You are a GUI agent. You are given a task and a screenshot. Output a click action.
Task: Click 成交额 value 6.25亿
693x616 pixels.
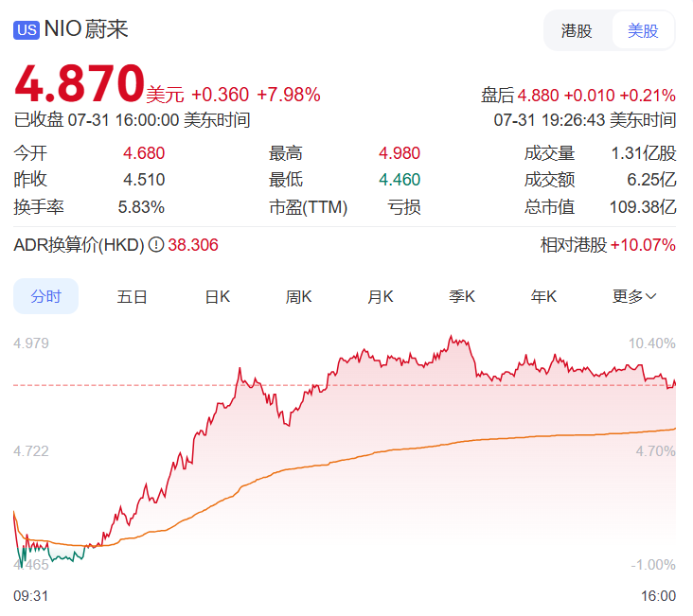click(651, 180)
